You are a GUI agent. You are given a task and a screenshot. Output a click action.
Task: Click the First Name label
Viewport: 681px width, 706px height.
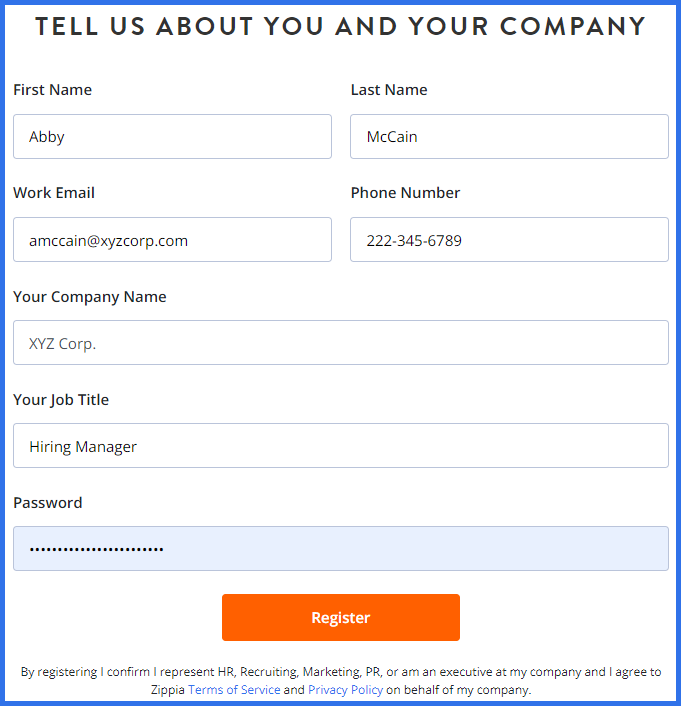52,90
